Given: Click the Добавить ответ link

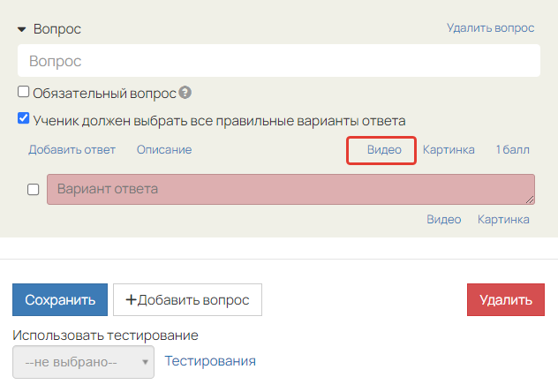Looking at the screenshot, I should pos(72,150).
